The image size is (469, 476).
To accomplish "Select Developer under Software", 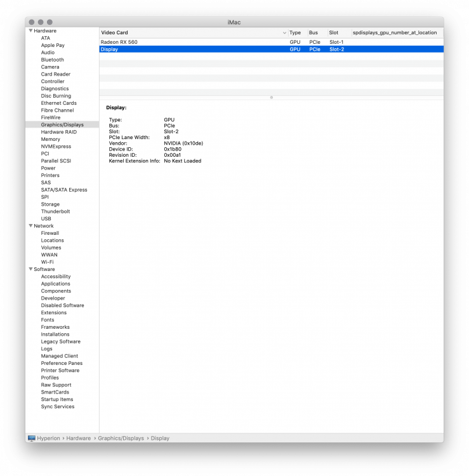I will 53,298.
